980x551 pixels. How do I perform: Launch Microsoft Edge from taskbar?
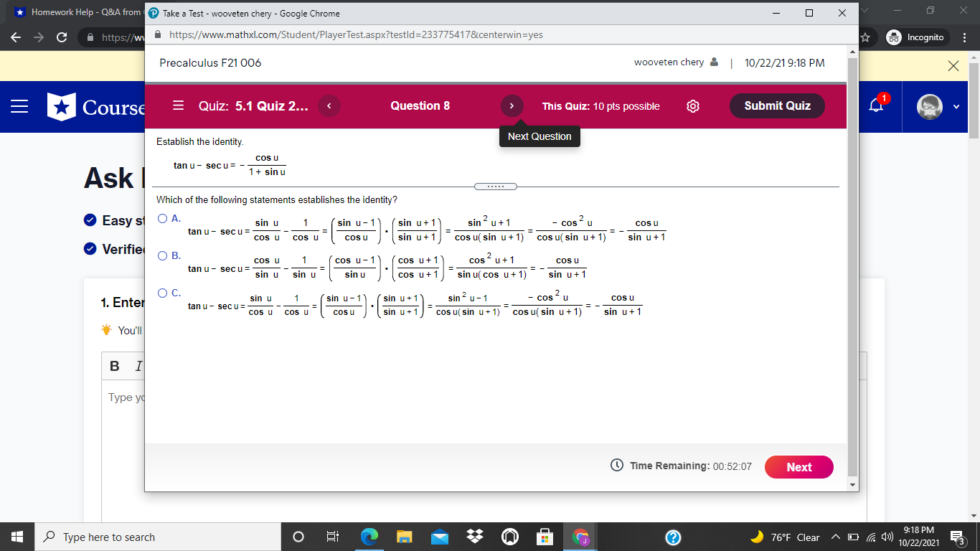369,537
